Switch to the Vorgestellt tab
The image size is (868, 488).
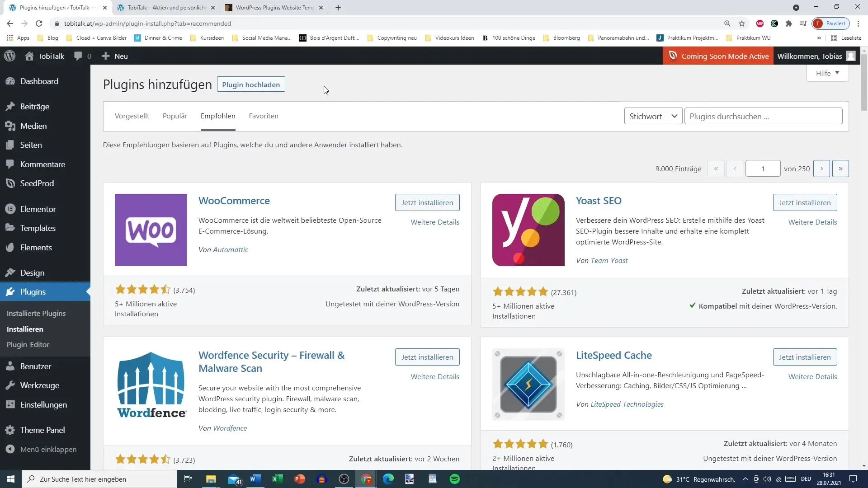pos(132,116)
